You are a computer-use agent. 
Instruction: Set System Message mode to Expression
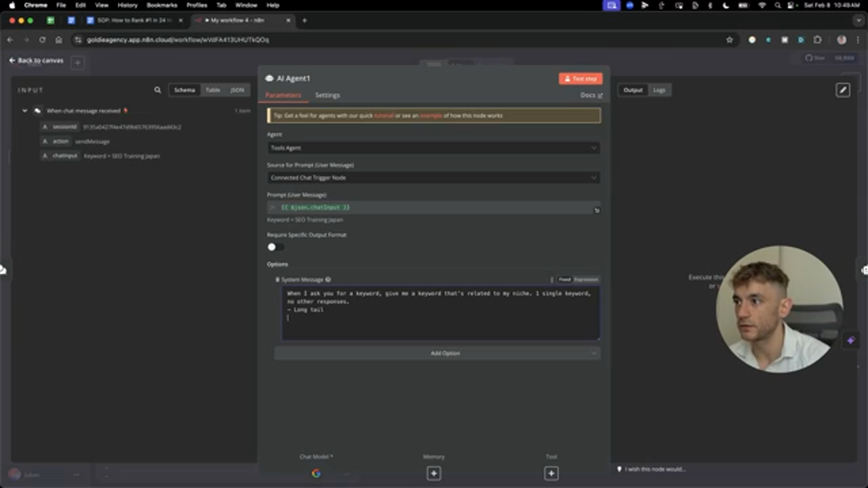point(586,279)
